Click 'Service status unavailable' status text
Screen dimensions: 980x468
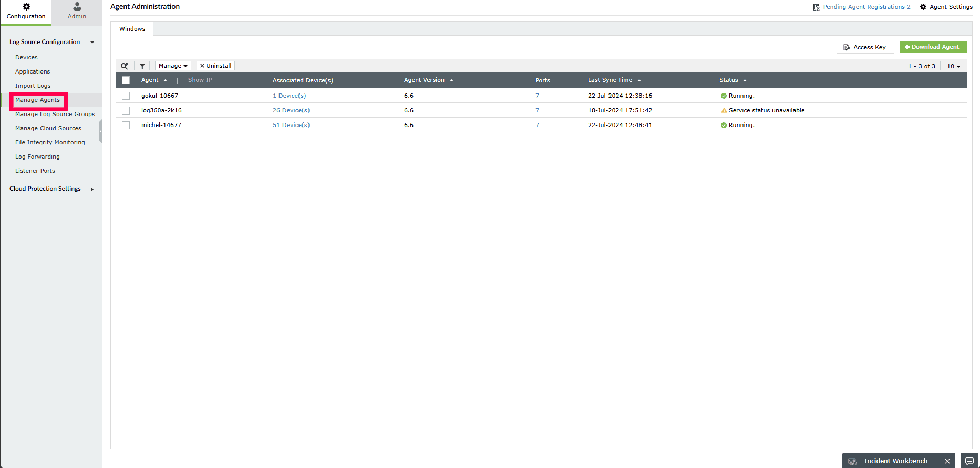pos(767,110)
